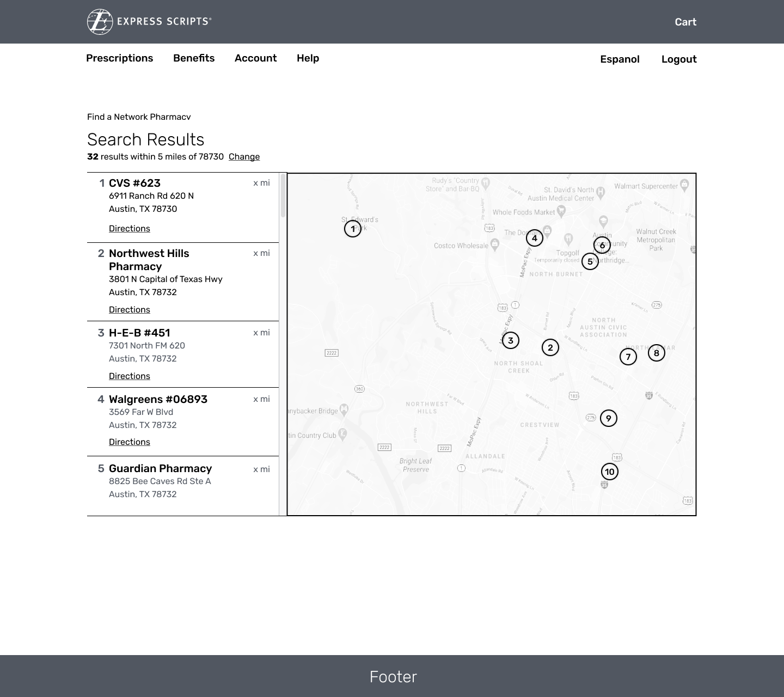Select map marker number 6

pos(602,246)
